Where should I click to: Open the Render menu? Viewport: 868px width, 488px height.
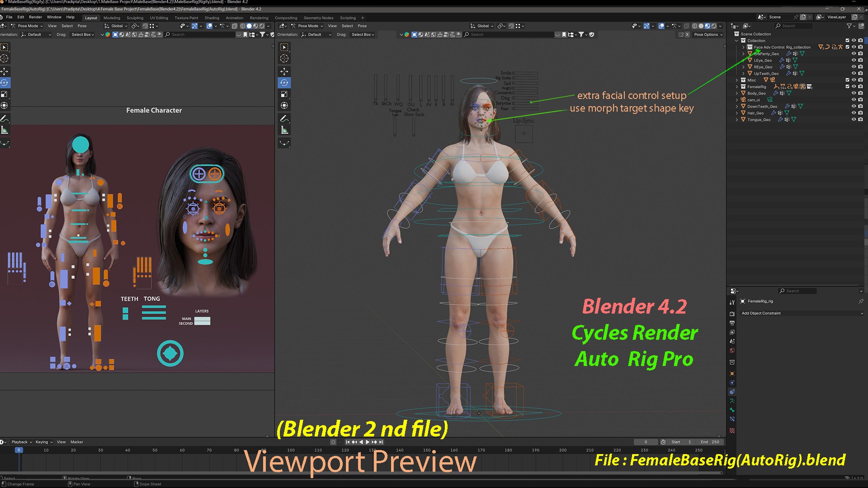click(35, 17)
